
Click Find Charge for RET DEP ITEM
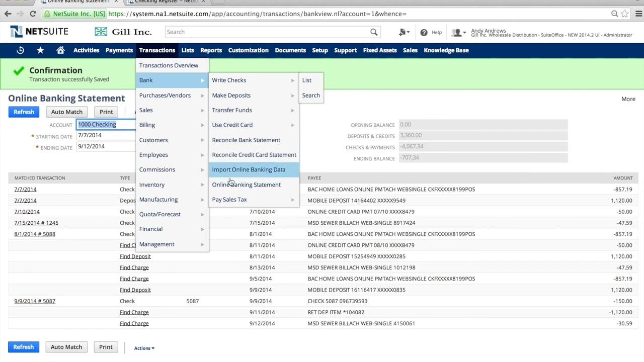coord(134,312)
